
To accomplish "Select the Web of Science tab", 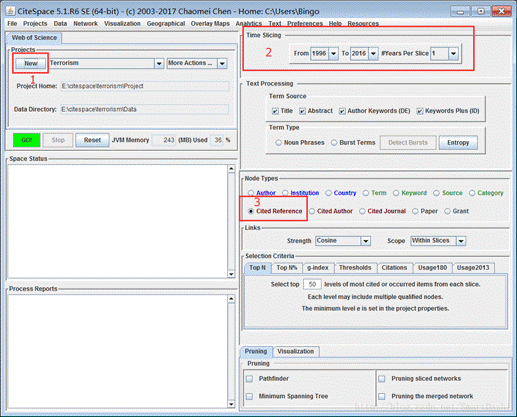I will click(34, 38).
